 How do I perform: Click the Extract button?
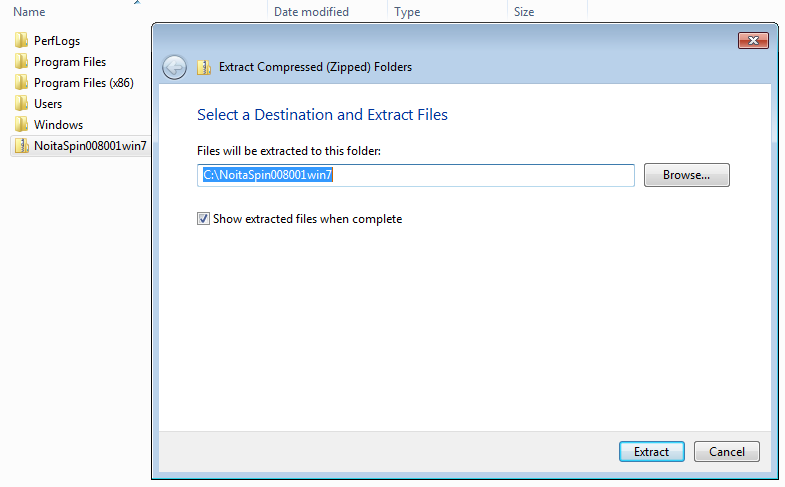(651, 451)
